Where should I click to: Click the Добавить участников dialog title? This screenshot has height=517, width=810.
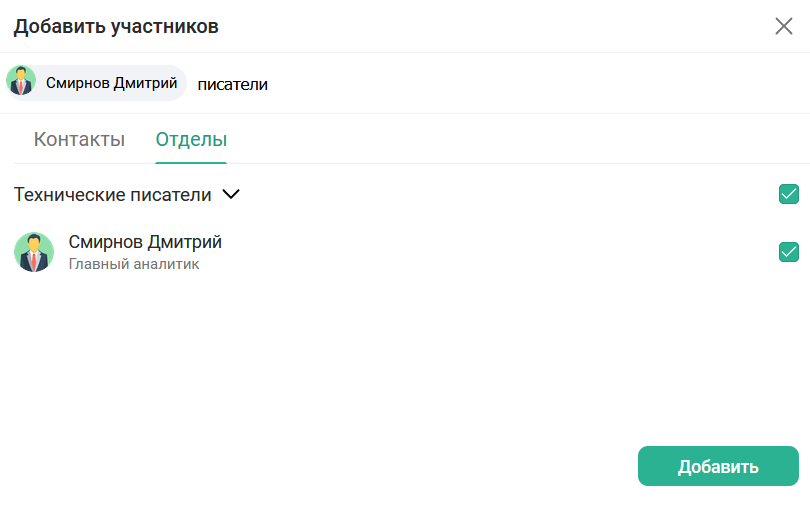coord(116,26)
